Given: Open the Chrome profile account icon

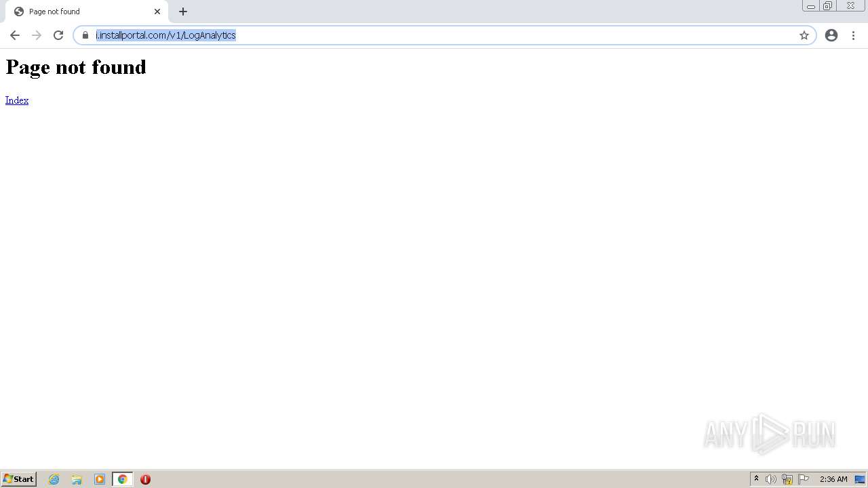Looking at the screenshot, I should (831, 35).
